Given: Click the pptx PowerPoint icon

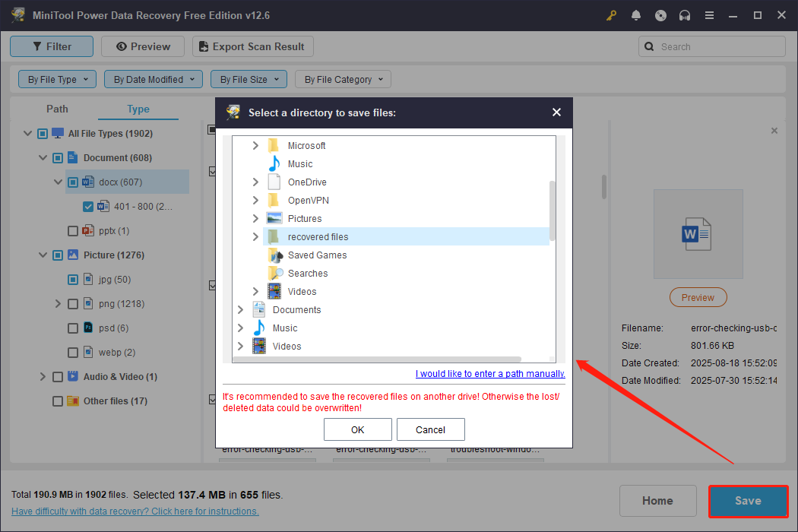Looking at the screenshot, I should pos(88,230).
